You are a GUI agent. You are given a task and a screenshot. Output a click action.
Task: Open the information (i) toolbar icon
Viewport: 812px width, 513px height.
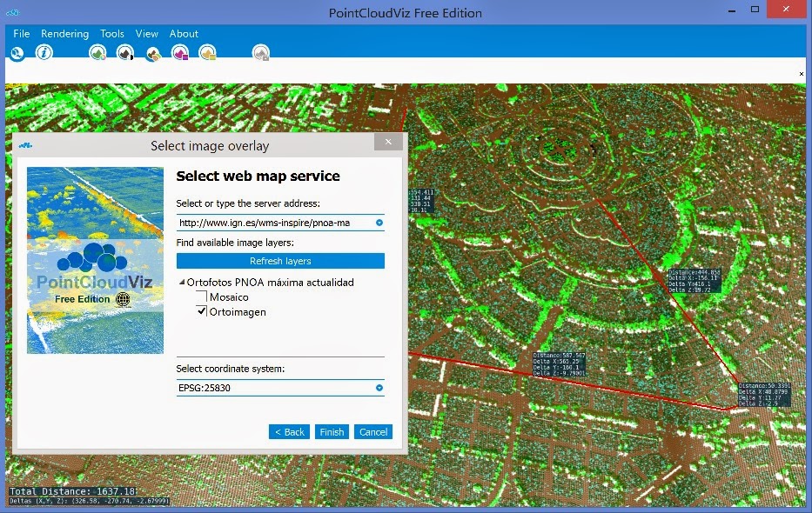[44, 52]
